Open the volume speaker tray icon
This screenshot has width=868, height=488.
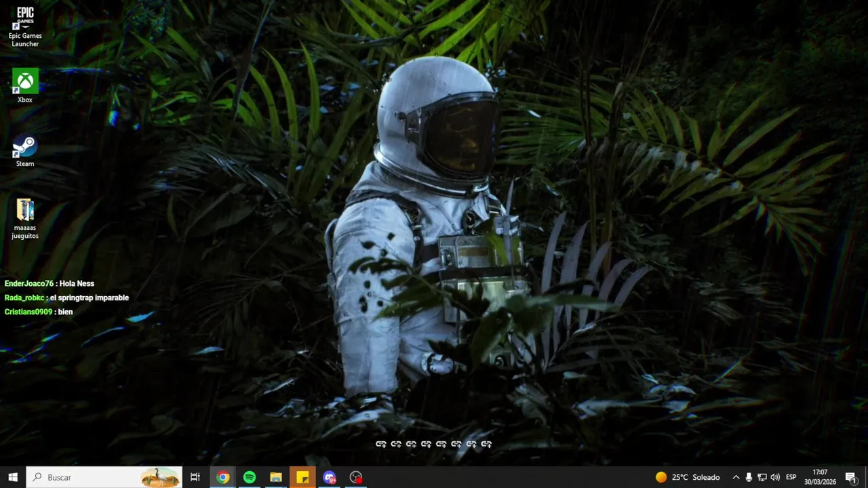click(775, 477)
